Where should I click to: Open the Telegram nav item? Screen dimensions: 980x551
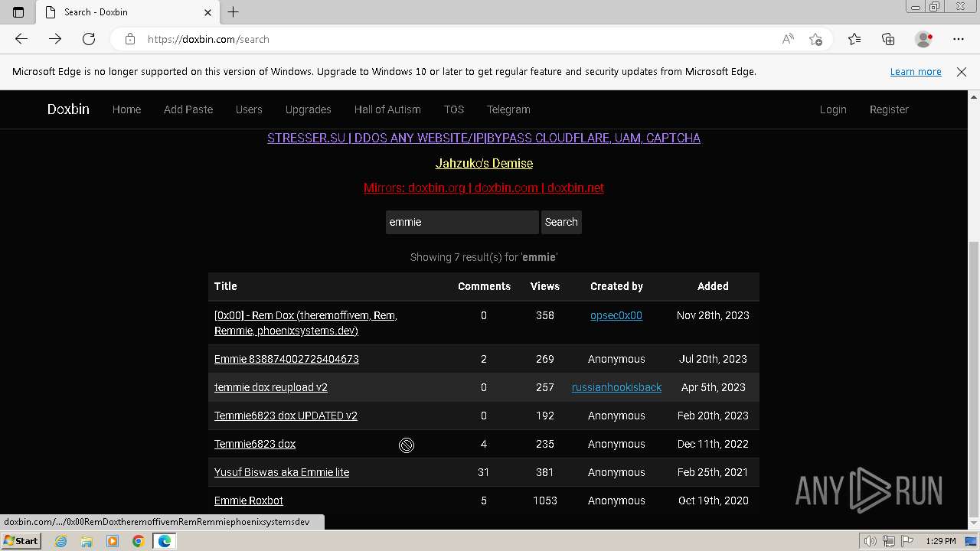tap(508, 109)
